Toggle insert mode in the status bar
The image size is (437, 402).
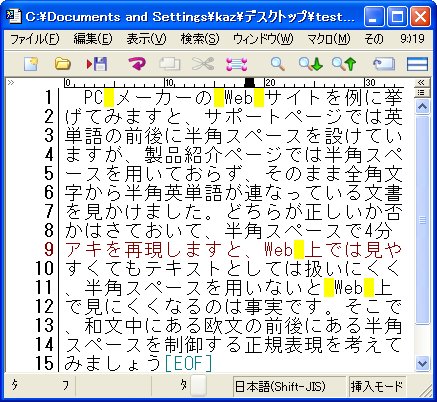(377, 387)
